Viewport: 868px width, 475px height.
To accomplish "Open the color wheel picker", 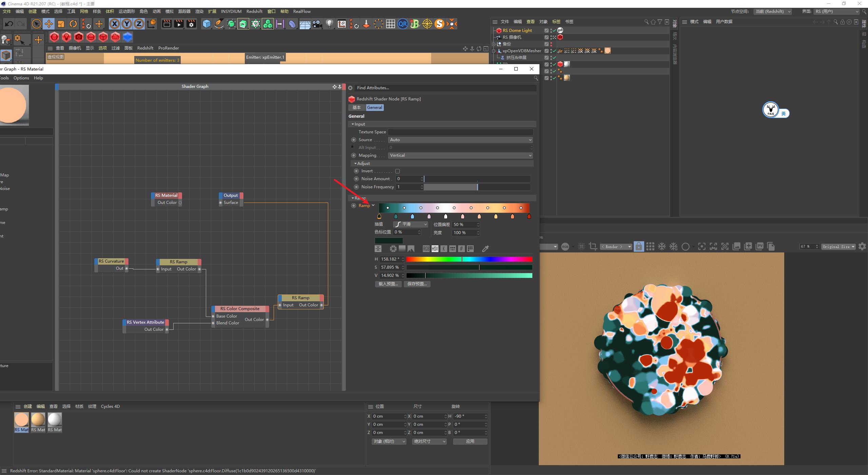I will tap(393, 249).
